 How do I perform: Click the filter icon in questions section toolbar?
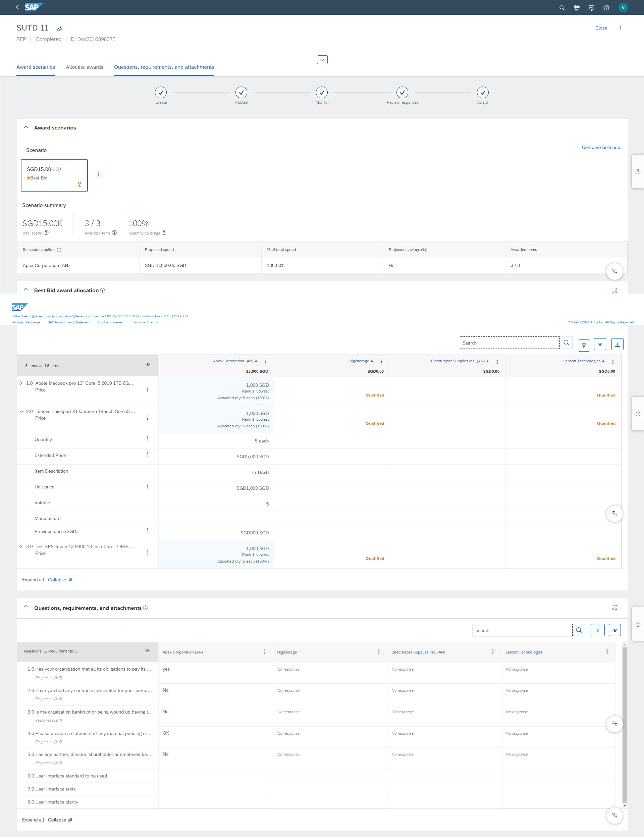(x=597, y=630)
